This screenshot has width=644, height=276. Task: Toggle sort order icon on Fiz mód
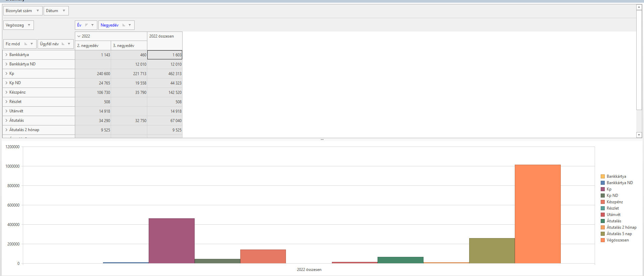click(26, 44)
